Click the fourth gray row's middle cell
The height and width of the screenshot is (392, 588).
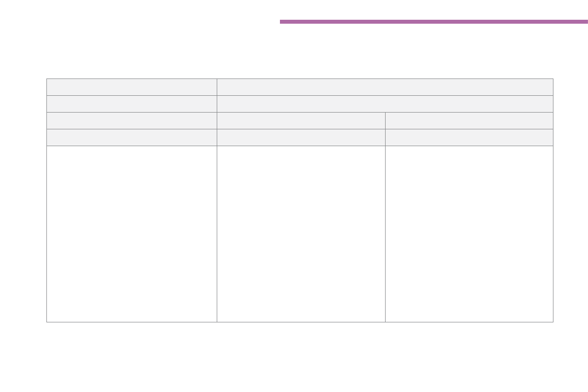301,137
